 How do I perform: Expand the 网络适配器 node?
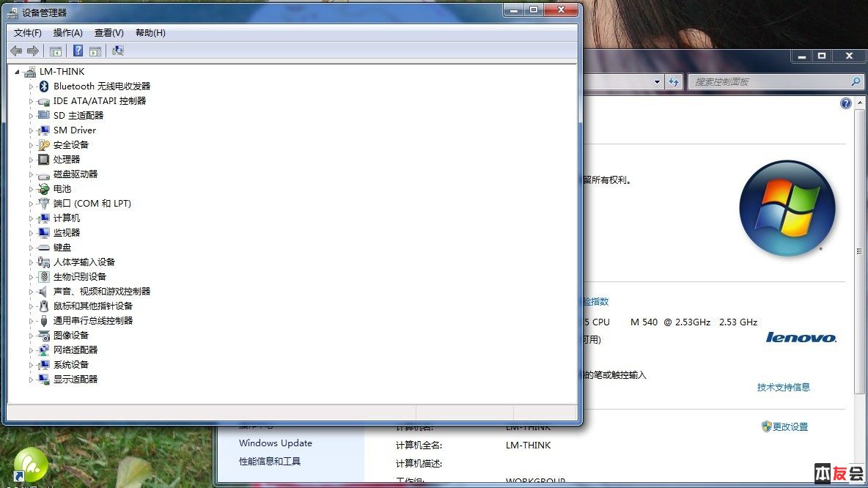(x=31, y=351)
